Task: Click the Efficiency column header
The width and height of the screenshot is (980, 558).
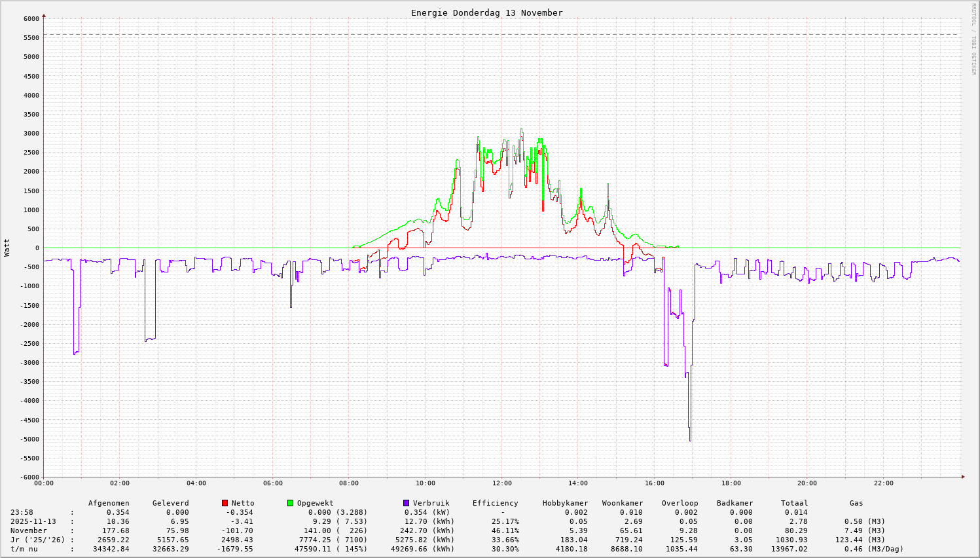Action: [495, 503]
